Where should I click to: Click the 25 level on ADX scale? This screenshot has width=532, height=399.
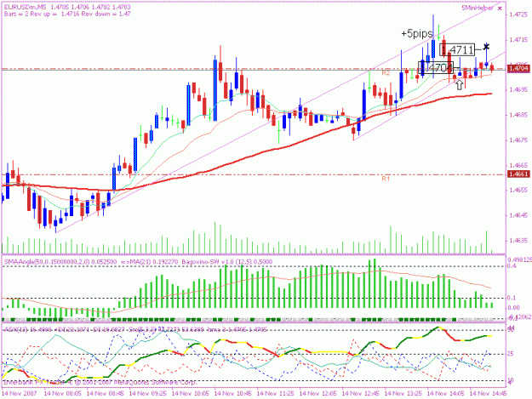(x=511, y=354)
